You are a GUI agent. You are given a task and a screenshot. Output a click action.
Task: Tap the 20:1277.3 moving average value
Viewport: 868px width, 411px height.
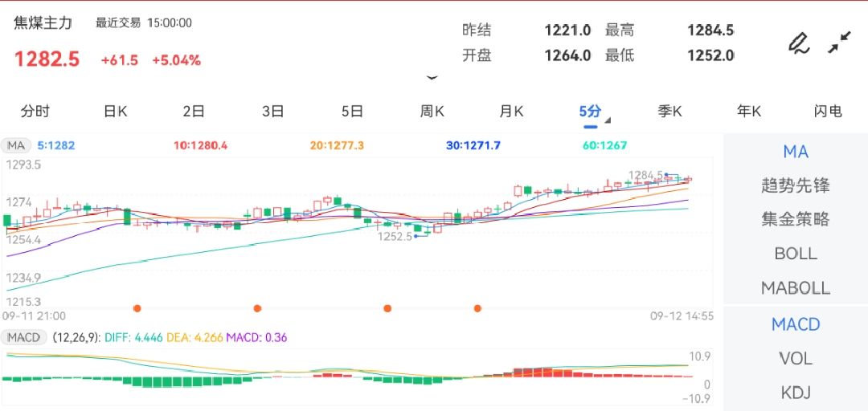(x=337, y=146)
